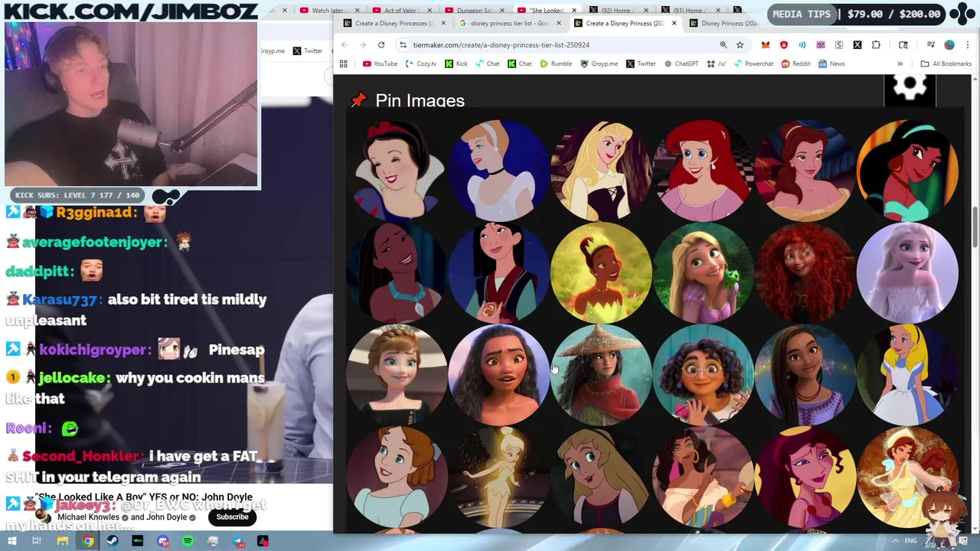Open the Kick bookmark
The image size is (980, 551).
456,64
